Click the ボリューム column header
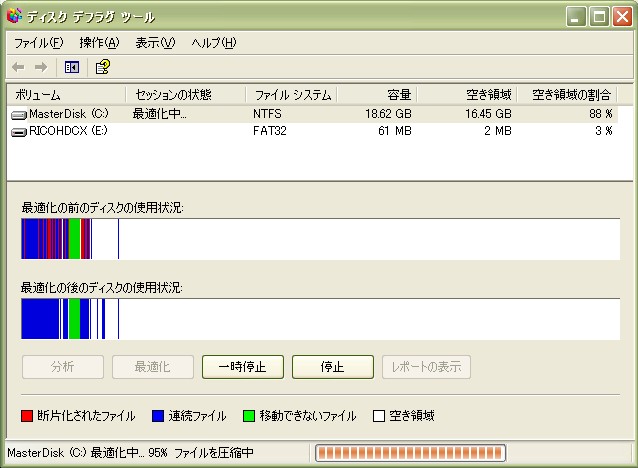Viewport: 638px width, 468px height. click(x=66, y=95)
